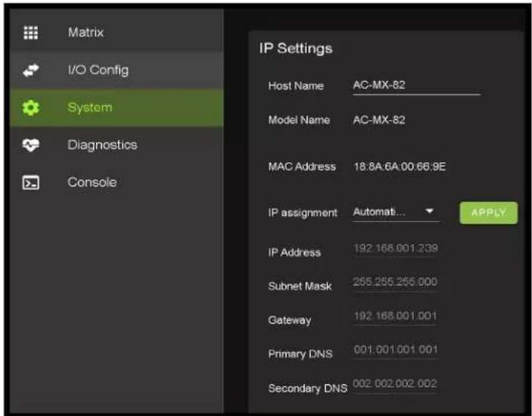The width and height of the screenshot is (532, 416).
Task: Click the Gateway label
Action: [289, 320]
